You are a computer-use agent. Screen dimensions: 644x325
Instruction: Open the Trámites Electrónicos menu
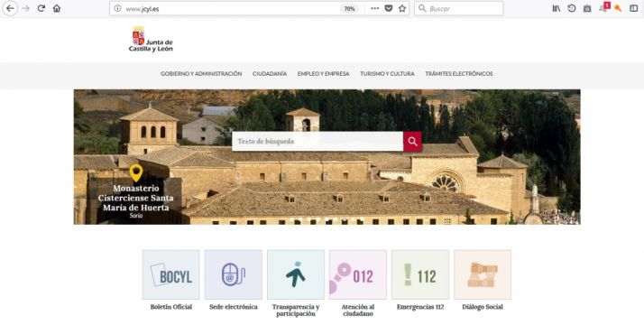click(x=459, y=73)
